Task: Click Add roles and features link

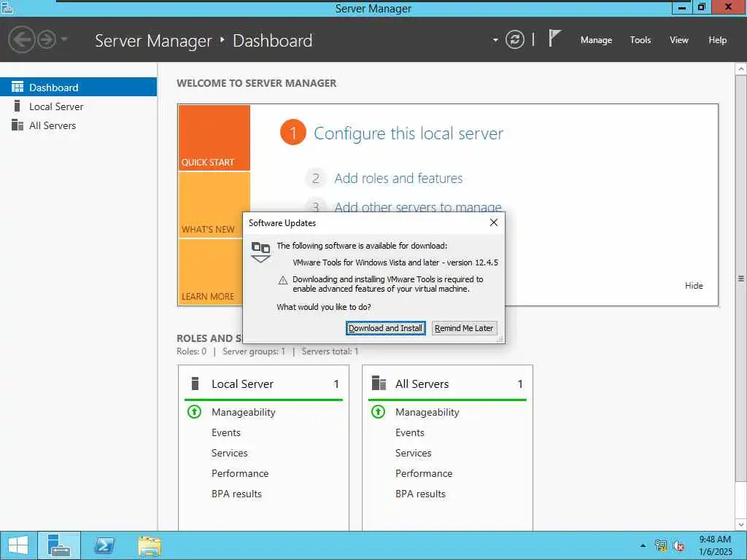Action: pyautogui.click(x=398, y=178)
